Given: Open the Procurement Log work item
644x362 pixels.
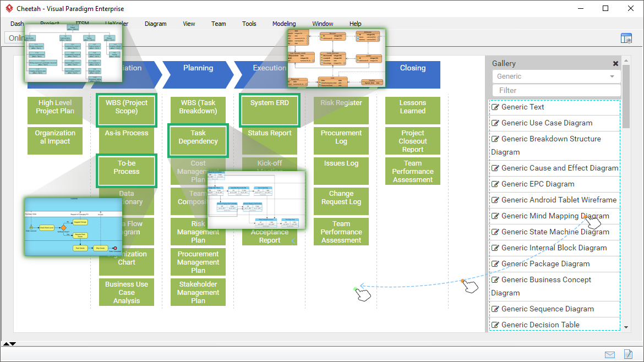Looking at the screenshot, I should (x=341, y=141).
